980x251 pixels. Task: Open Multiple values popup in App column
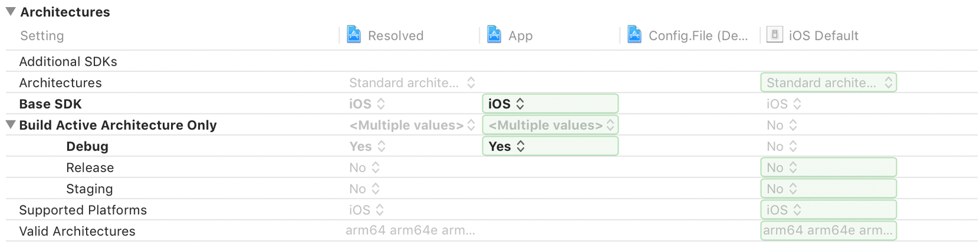(x=550, y=125)
